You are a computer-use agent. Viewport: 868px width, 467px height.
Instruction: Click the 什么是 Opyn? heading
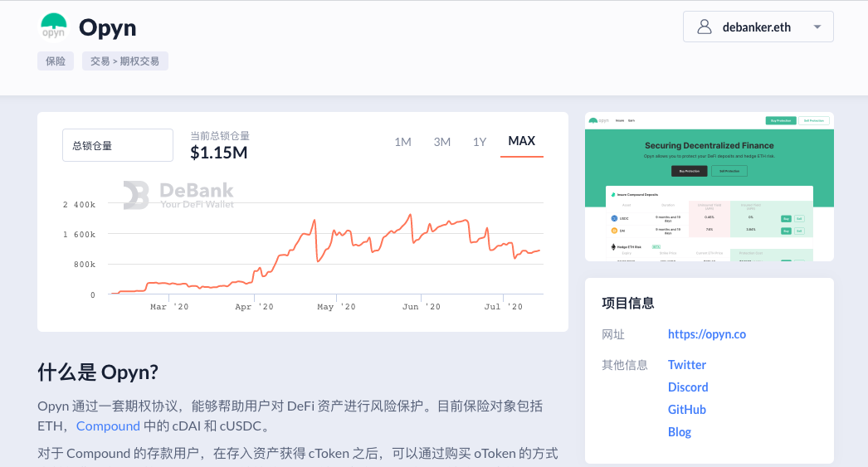click(98, 372)
